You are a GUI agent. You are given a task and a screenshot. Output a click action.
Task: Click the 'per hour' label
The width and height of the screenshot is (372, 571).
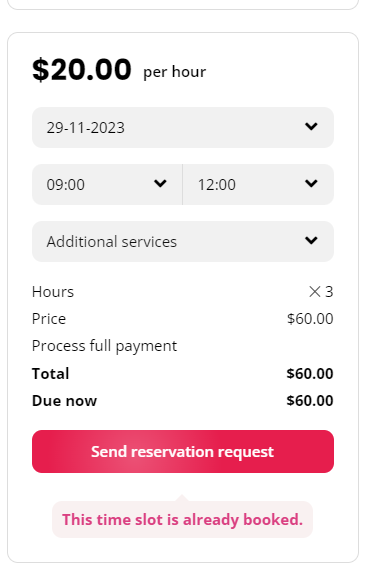click(x=174, y=72)
